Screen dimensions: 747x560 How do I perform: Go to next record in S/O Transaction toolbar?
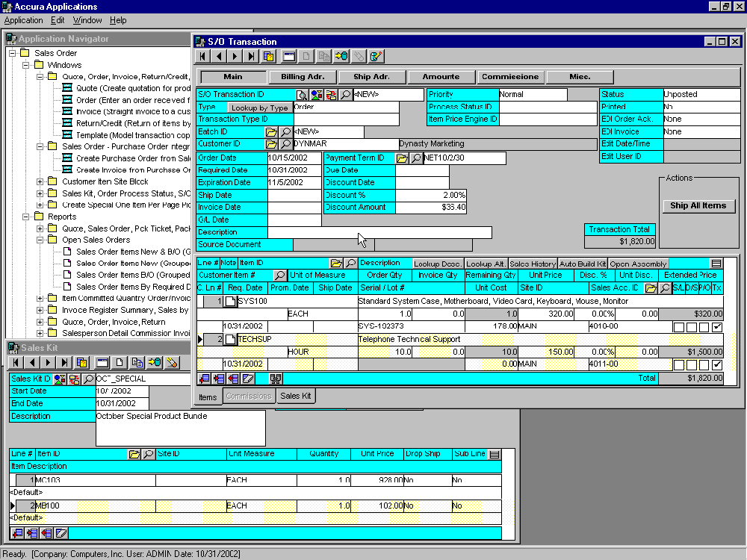tap(235, 56)
